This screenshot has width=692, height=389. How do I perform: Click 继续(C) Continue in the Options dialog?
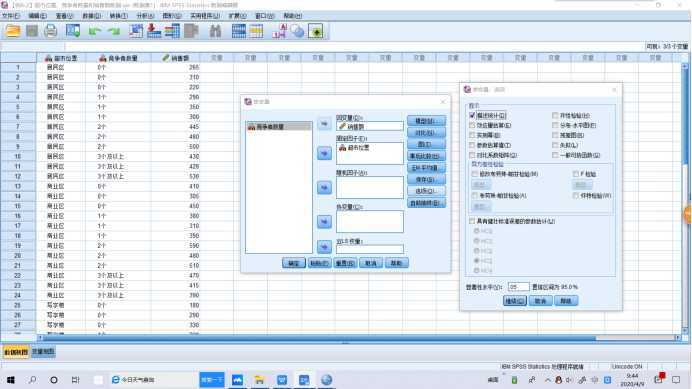point(515,301)
